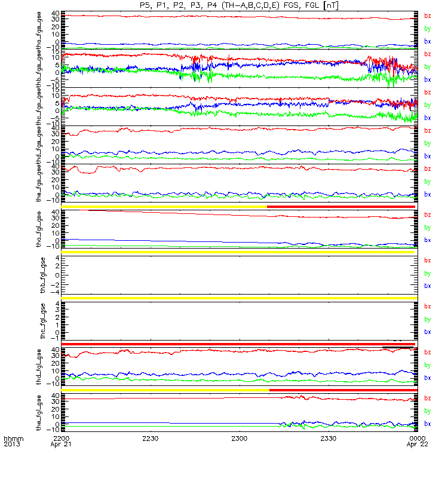Select the red 'bz' legend of the tha_fgs_gse panel
448x478 pixels.
(427, 16)
